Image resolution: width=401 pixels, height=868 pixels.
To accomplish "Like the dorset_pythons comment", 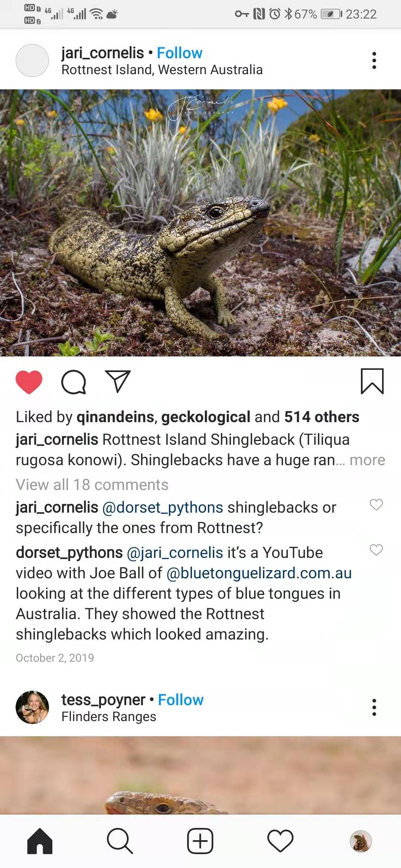I will coord(376,550).
